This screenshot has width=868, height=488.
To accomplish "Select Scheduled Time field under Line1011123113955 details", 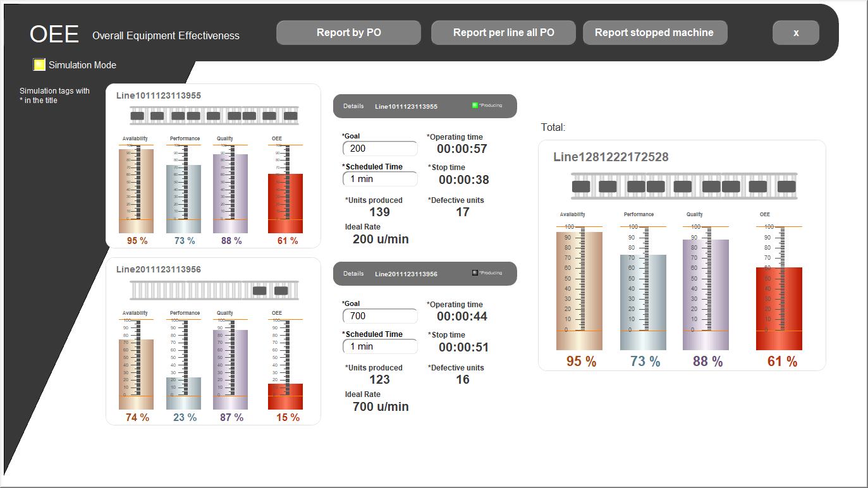I will (380, 179).
